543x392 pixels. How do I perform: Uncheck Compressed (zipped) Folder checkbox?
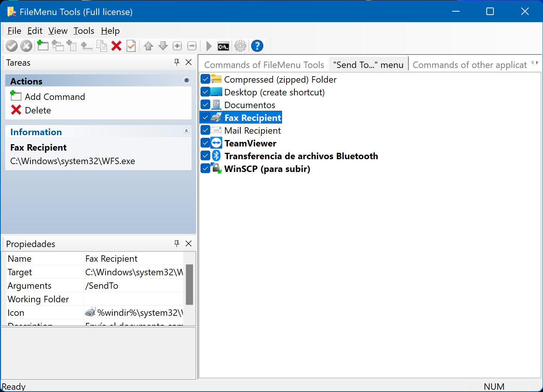pyautogui.click(x=205, y=79)
